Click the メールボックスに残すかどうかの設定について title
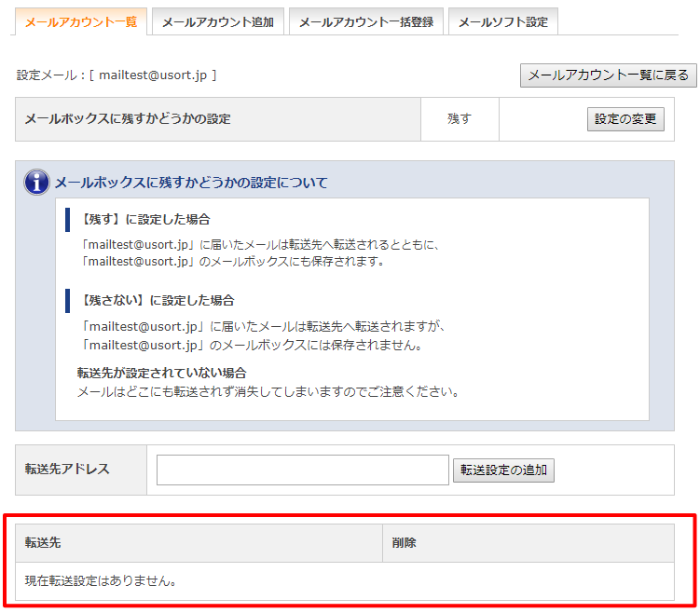Screen dimensions: 700x613 191,183
